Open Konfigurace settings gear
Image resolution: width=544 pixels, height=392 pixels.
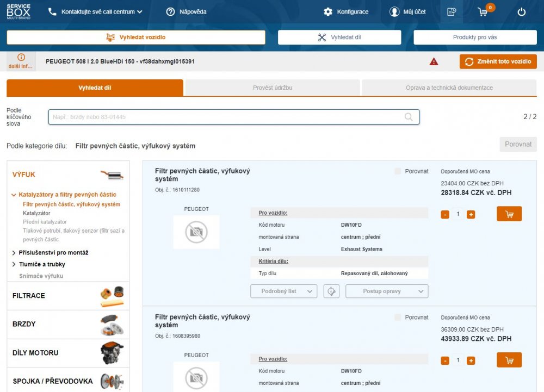click(345, 12)
